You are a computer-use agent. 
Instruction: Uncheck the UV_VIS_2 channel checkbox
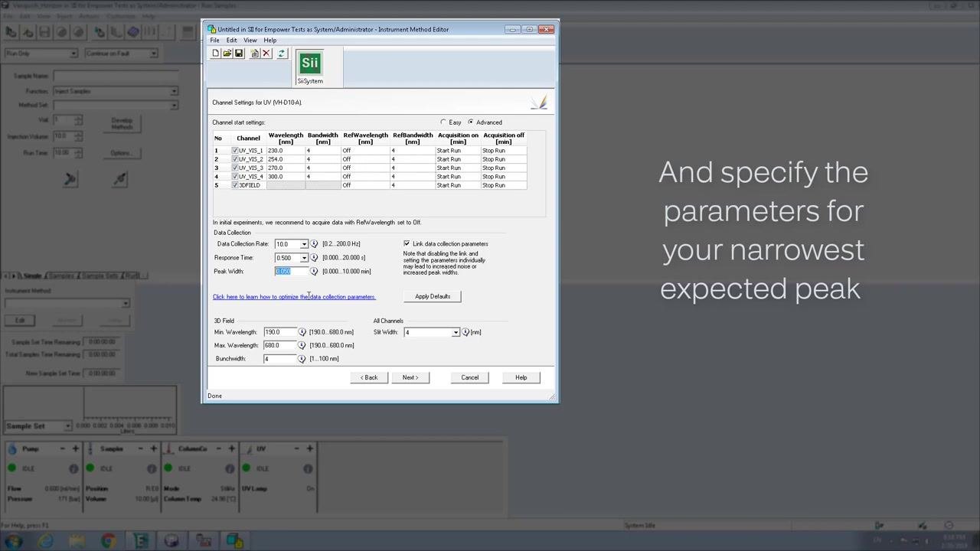235,159
